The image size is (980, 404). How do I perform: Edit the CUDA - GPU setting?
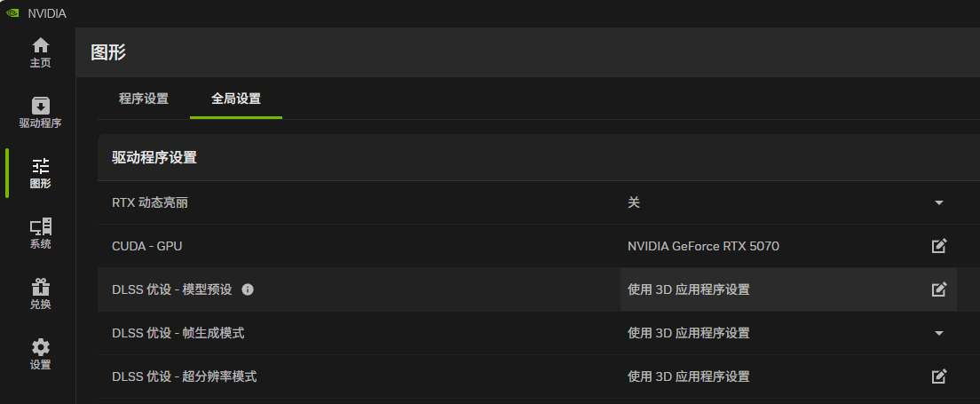pyautogui.click(x=938, y=246)
